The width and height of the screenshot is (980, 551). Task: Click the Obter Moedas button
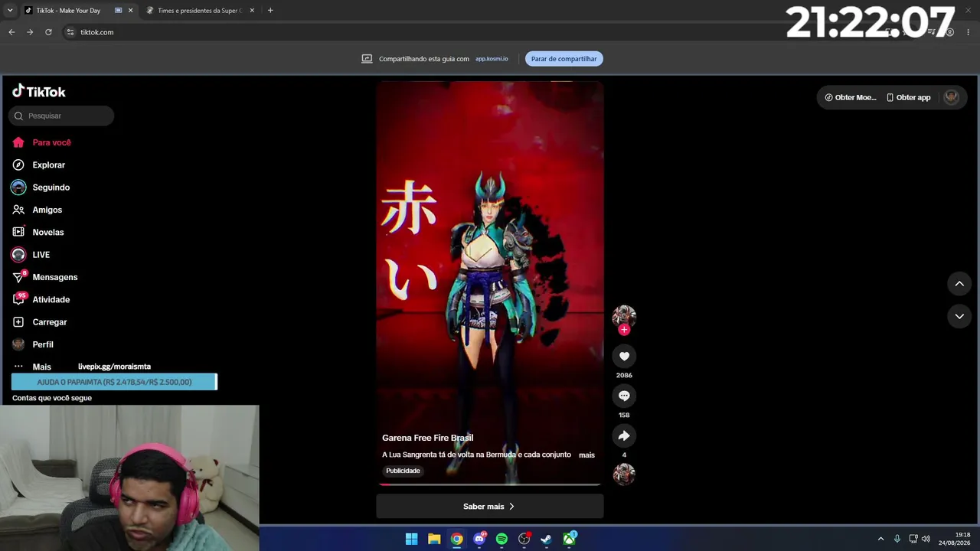tap(850, 97)
